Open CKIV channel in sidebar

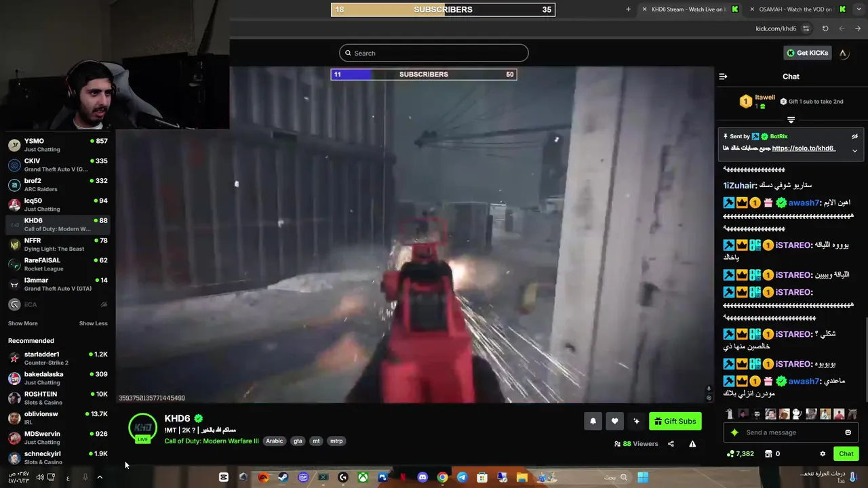[x=58, y=165]
